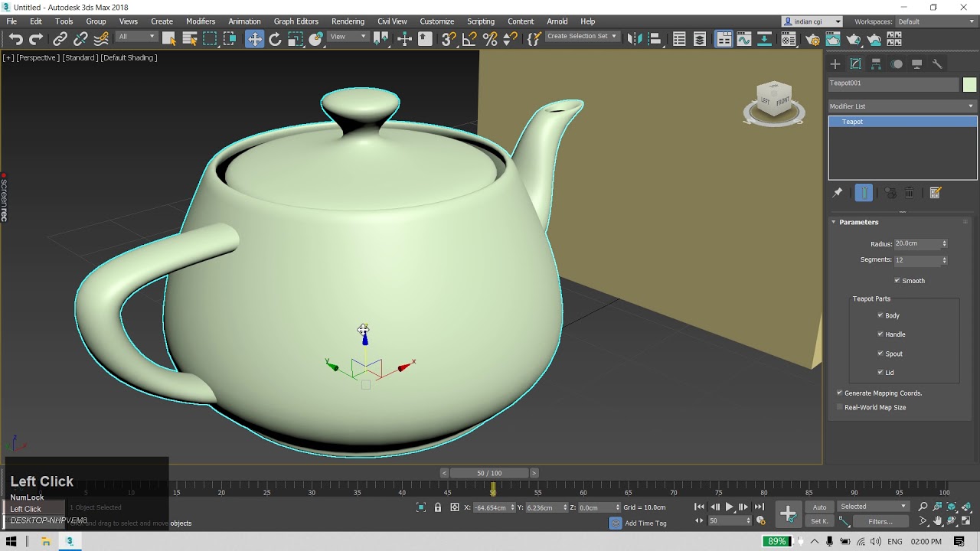This screenshot has width=980, height=551.
Task: Open the selection filter All dropdown
Action: (136, 37)
